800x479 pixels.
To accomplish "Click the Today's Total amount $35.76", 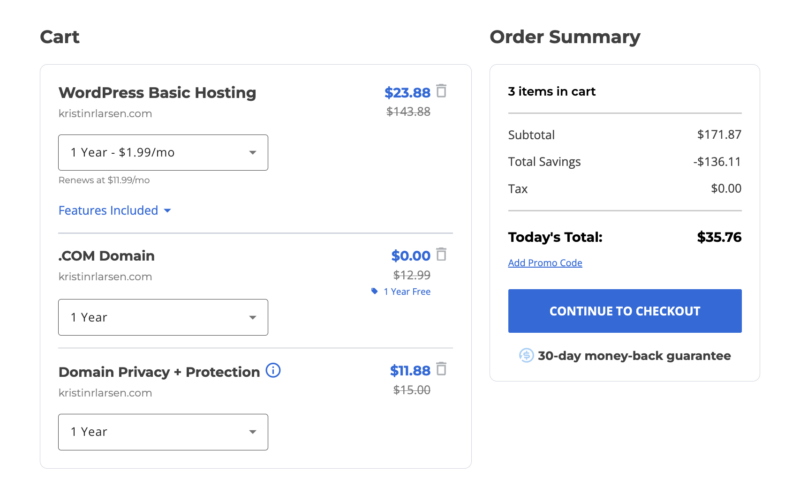I will (719, 237).
